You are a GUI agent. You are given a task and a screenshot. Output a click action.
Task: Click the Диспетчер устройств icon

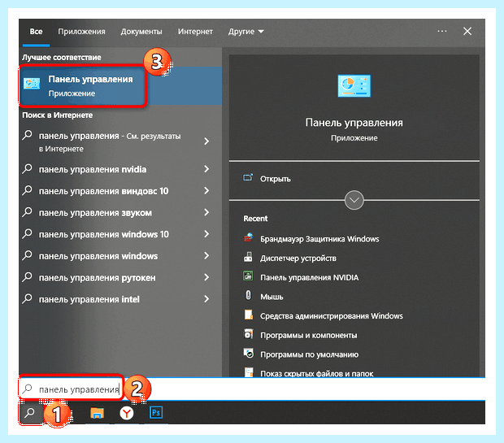(248, 257)
